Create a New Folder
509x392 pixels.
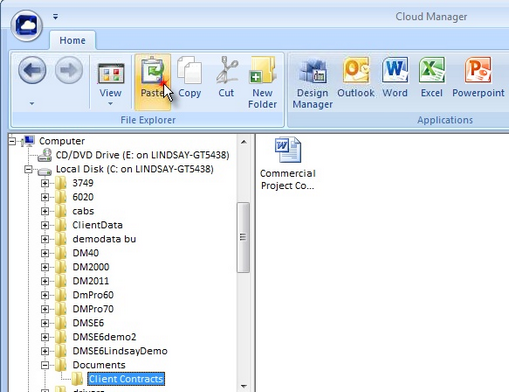(263, 82)
